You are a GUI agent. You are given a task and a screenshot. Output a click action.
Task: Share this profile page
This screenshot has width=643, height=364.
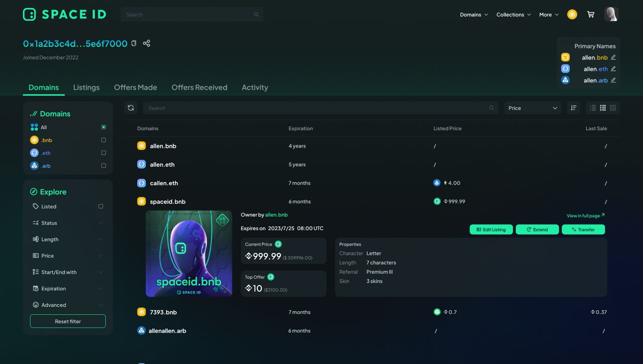click(146, 43)
